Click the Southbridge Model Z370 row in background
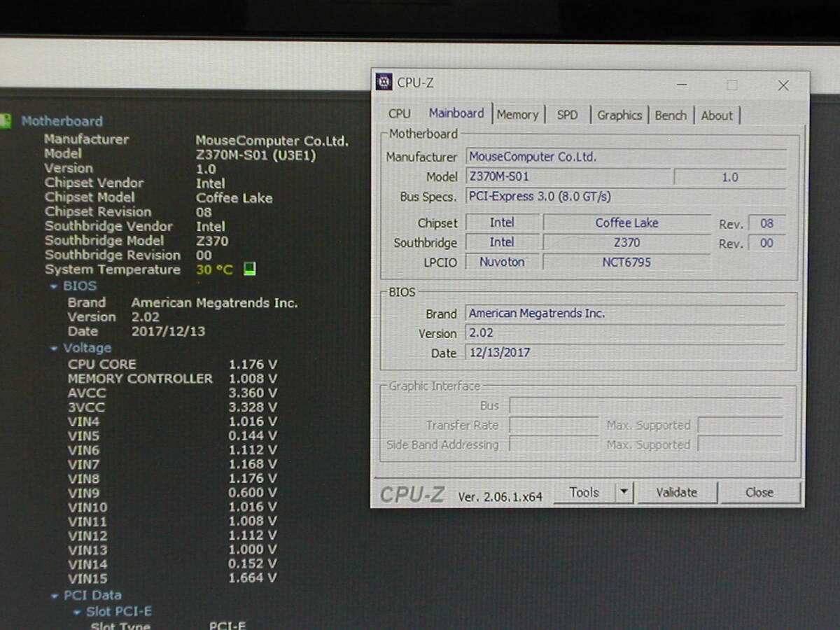840x630 pixels. pyautogui.click(x=136, y=241)
